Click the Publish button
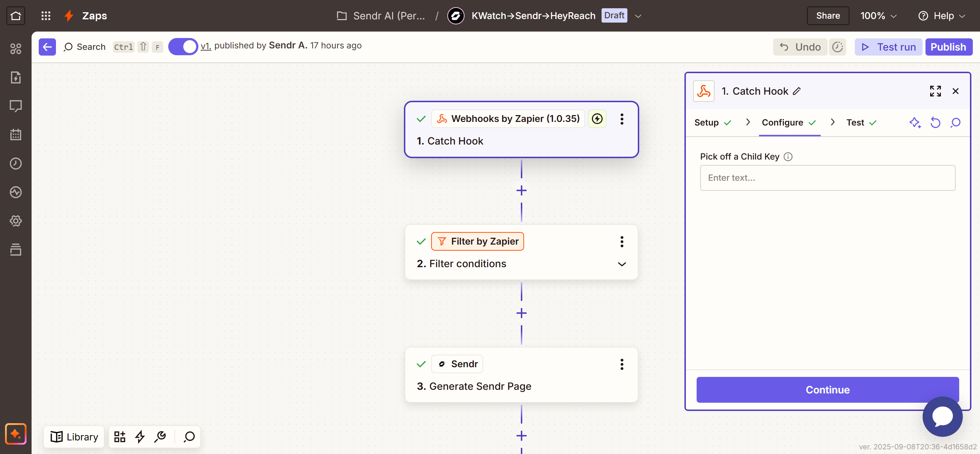 [948, 47]
